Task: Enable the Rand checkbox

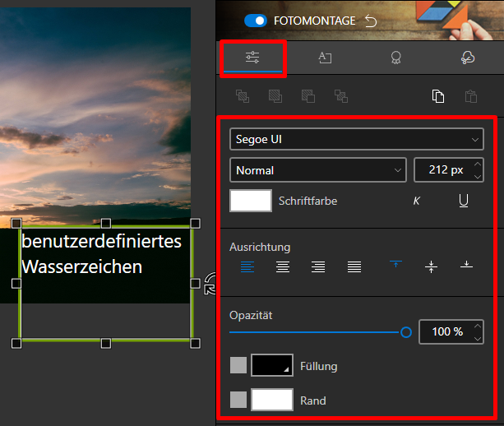Action: pos(238,400)
